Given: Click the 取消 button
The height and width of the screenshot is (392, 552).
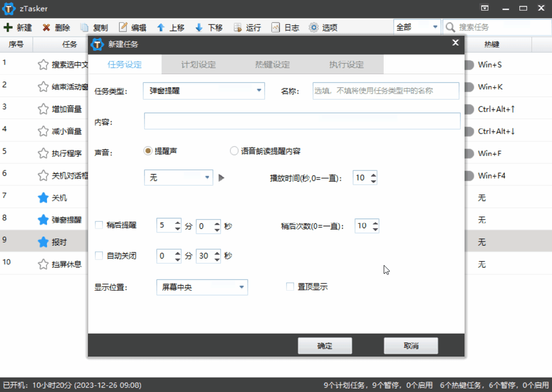Looking at the screenshot, I should pos(411,346).
